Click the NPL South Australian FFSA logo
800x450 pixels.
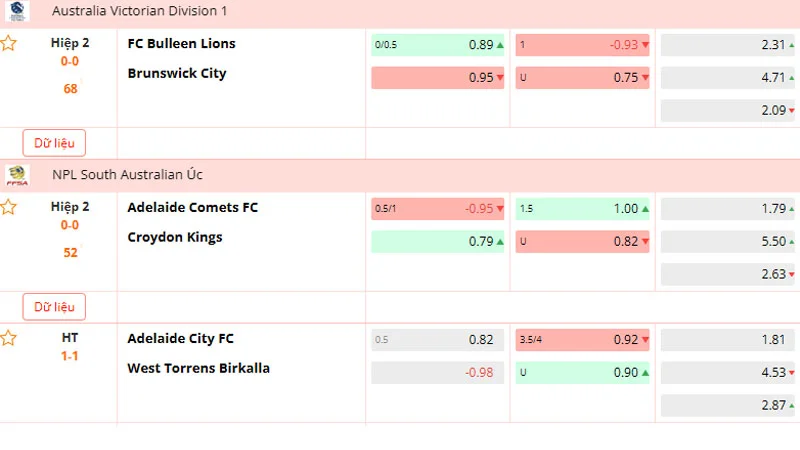click(16, 174)
